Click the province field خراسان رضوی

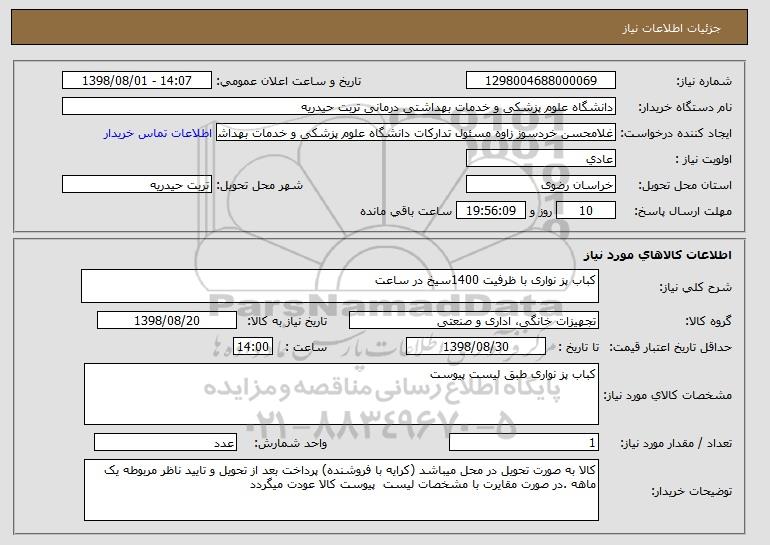[x=541, y=185]
